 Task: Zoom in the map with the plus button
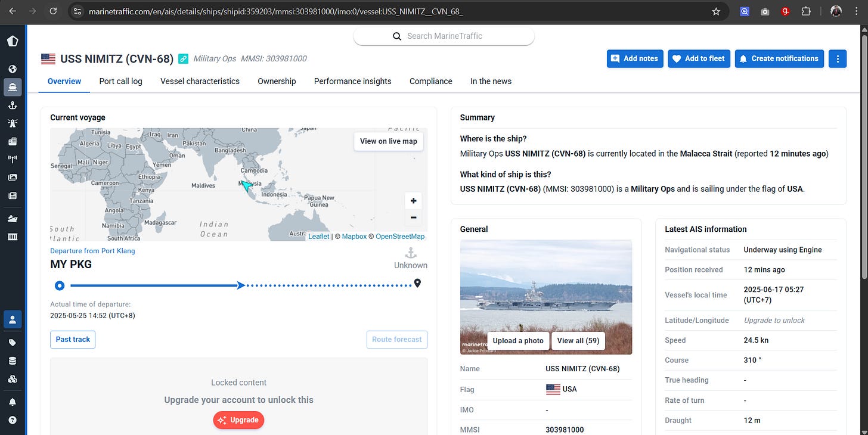coord(413,201)
